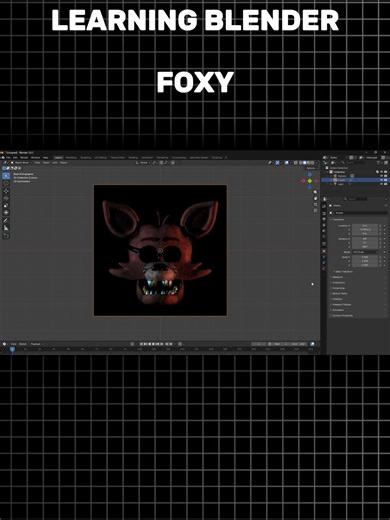This screenshot has width=390, height=520.
Task: Disable Camera object in renders
Action: [x=386, y=176]
